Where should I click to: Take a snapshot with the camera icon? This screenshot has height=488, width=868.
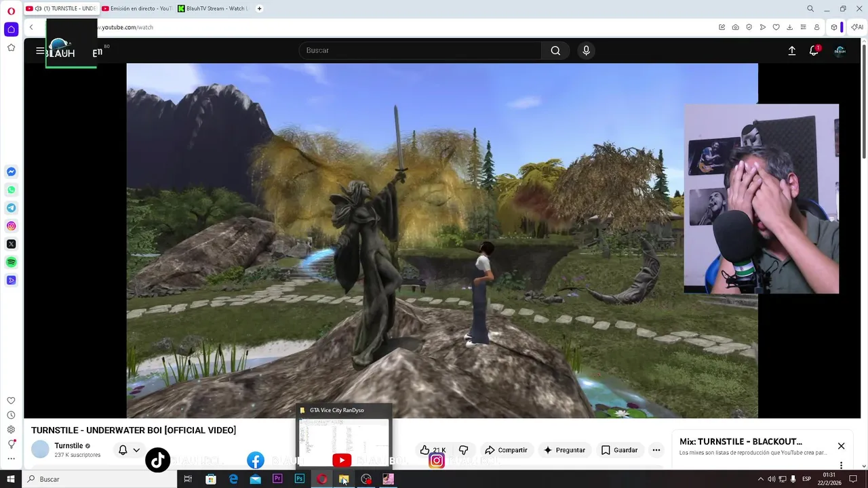735,27
